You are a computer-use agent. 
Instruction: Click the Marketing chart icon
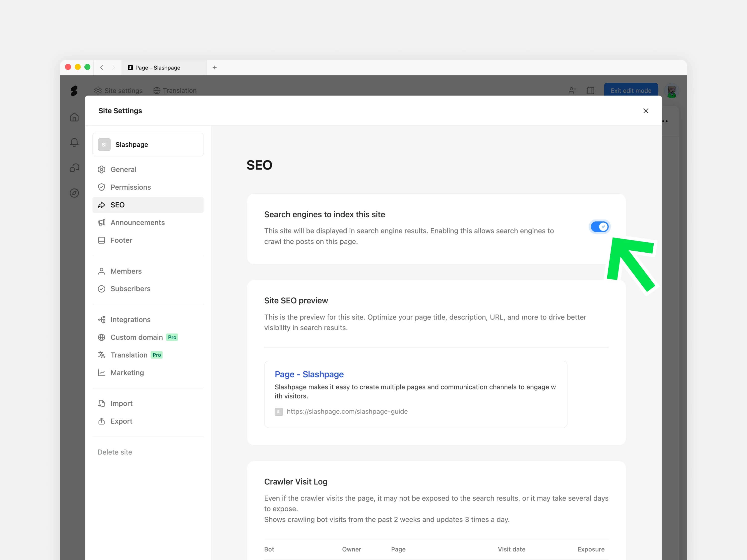coord(101,373)
